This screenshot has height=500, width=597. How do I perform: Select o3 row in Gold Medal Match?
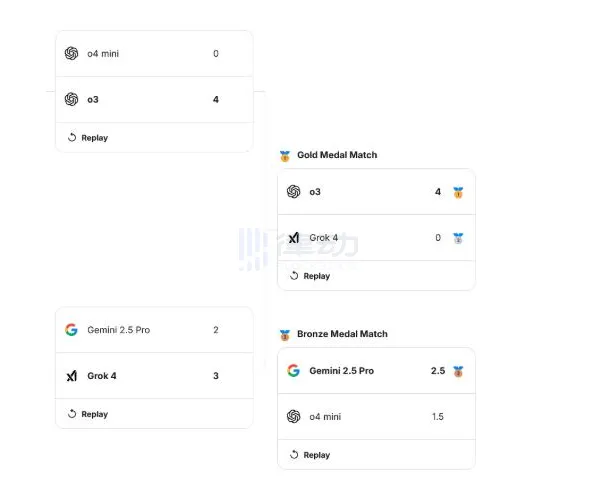click(x=376, y=192)
